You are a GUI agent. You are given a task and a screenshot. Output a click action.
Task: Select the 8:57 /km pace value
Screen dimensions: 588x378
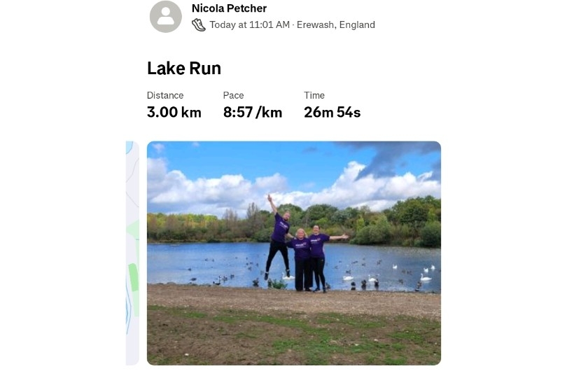point(253,112)
